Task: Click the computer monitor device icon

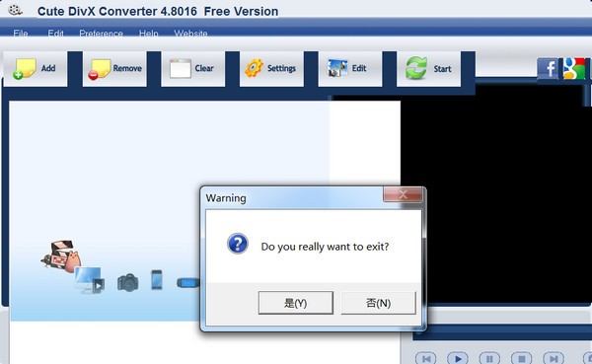Action: 90,280
